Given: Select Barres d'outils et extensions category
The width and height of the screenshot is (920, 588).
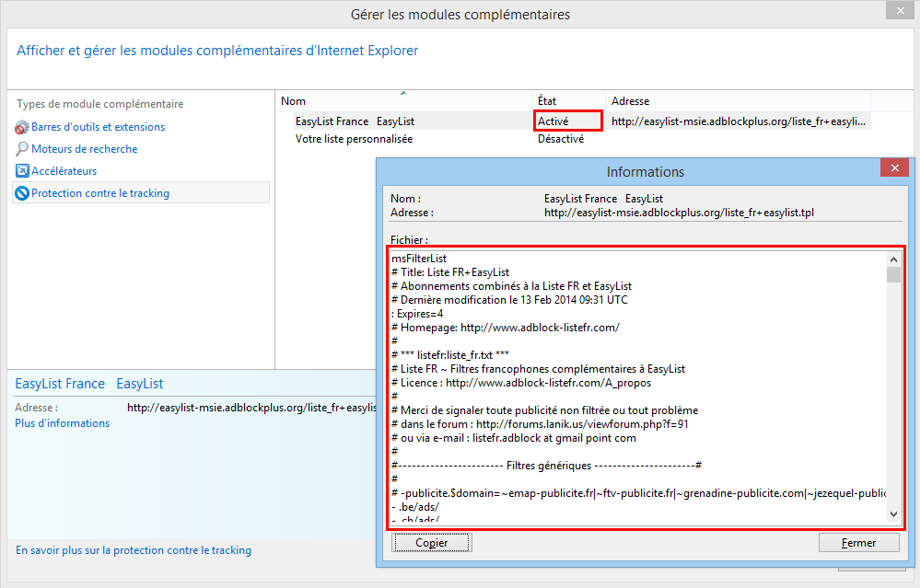Looking at the screenshot, I should [98, 127].
